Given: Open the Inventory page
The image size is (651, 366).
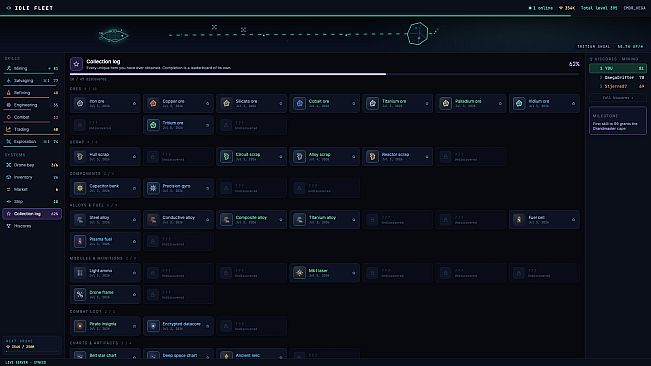Looking at the screenshot, I should click(32, 177).
